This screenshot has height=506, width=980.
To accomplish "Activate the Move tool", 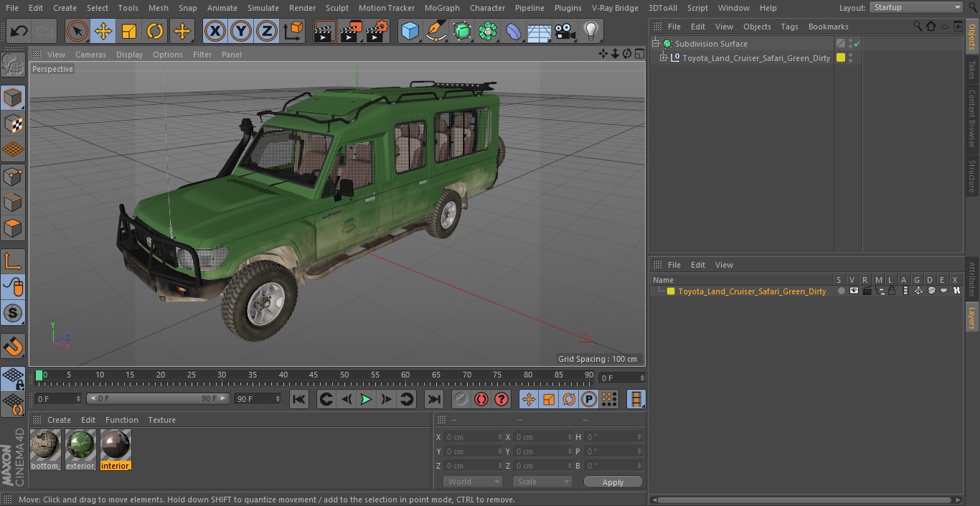I will [x=103, y=31].
